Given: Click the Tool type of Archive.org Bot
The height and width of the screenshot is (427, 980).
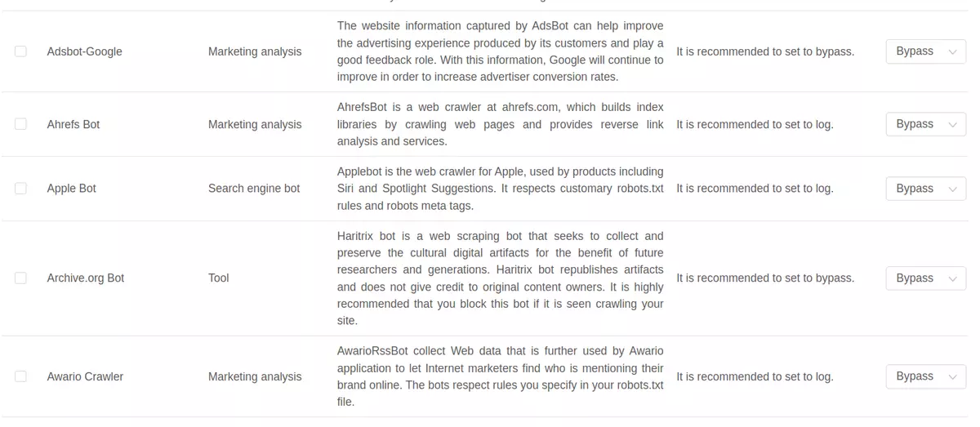Looking at the screenshot, I should [219, 278].
